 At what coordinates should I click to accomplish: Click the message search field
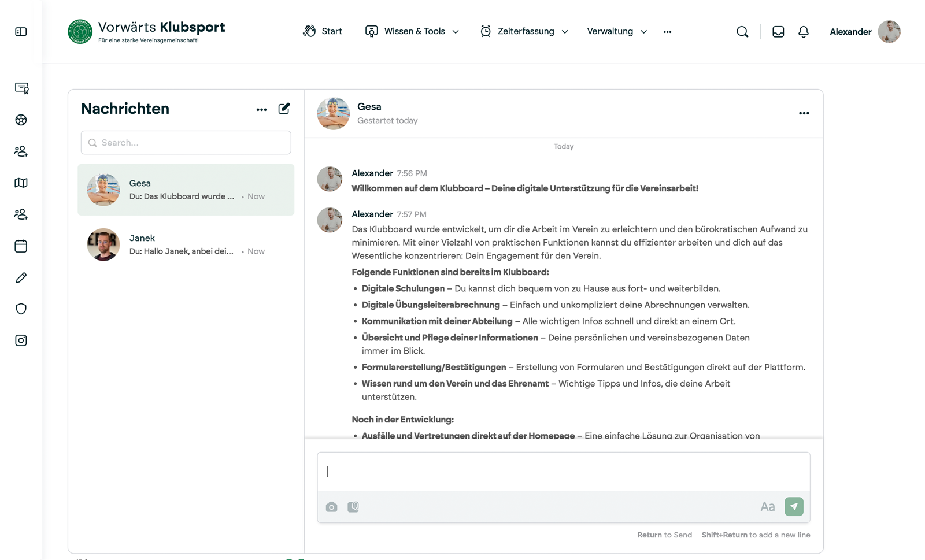click(186, 143)
